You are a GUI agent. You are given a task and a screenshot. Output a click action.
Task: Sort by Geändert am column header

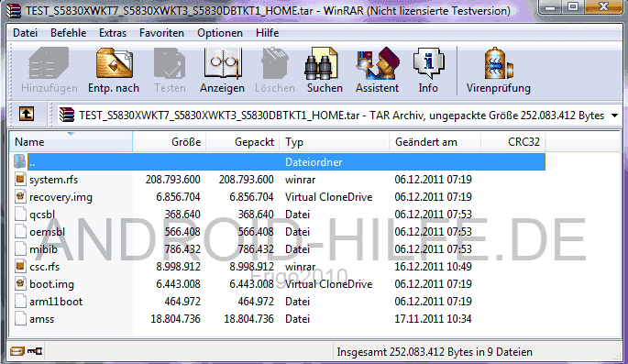[x=435, y=142]
